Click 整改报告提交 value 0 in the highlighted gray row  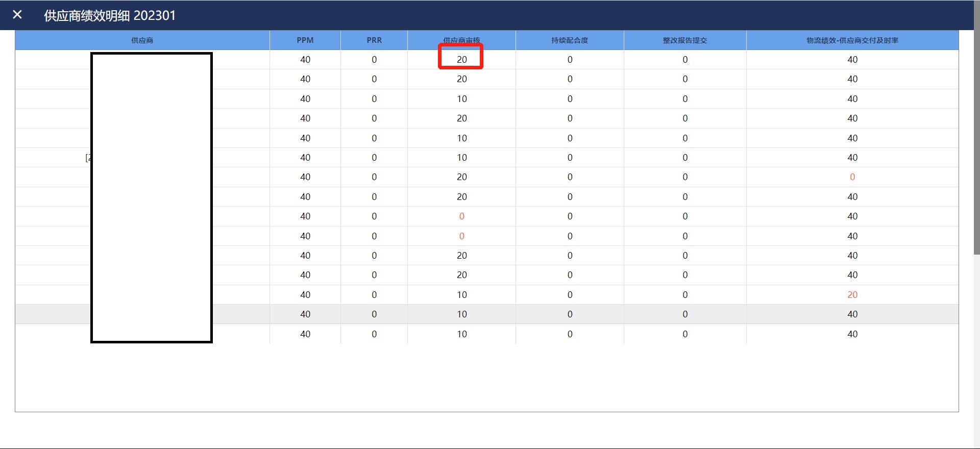coord(685,314)
